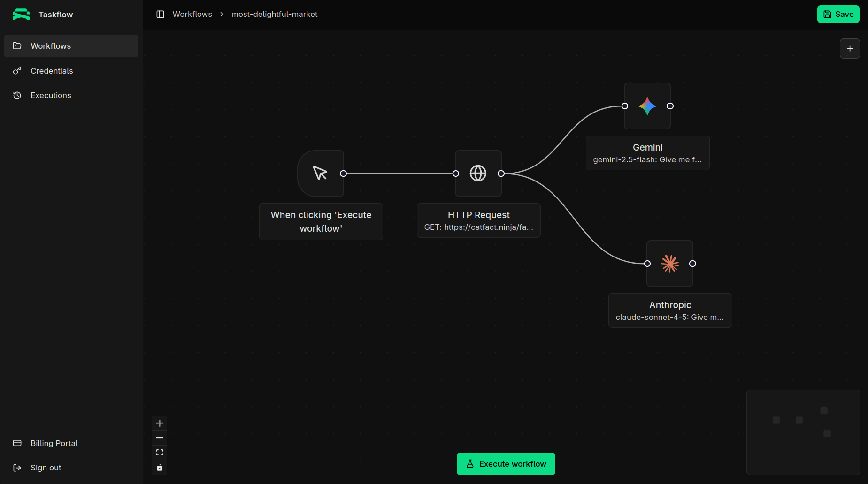Select the Gemini node sparkle icon
The image size is (868, 484).
[647, 106]
